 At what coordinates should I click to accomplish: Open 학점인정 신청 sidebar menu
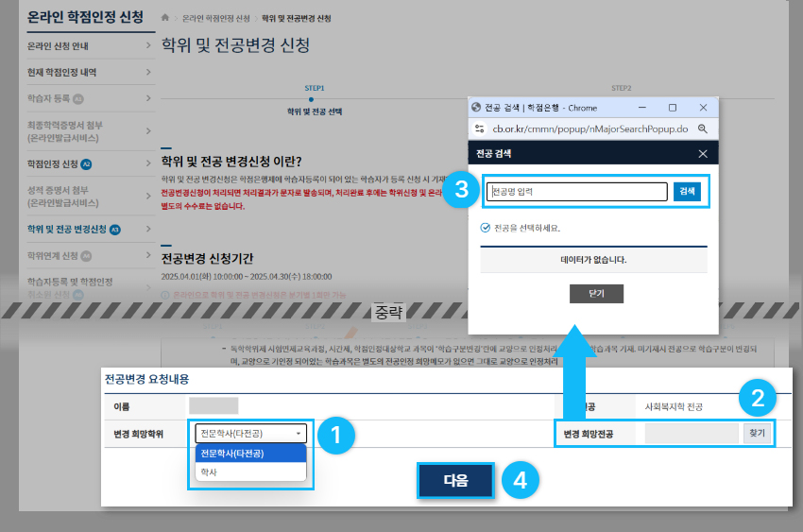(x=90, y=163)
